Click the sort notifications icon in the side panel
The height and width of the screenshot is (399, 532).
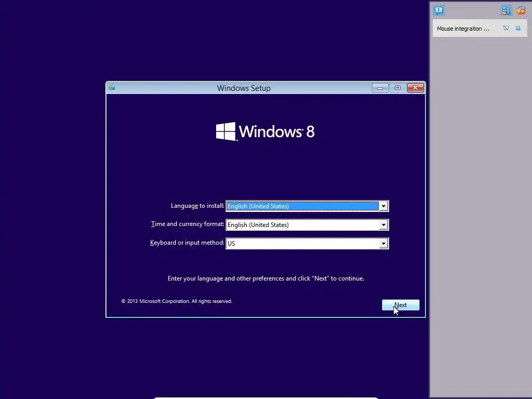point(506,10)
